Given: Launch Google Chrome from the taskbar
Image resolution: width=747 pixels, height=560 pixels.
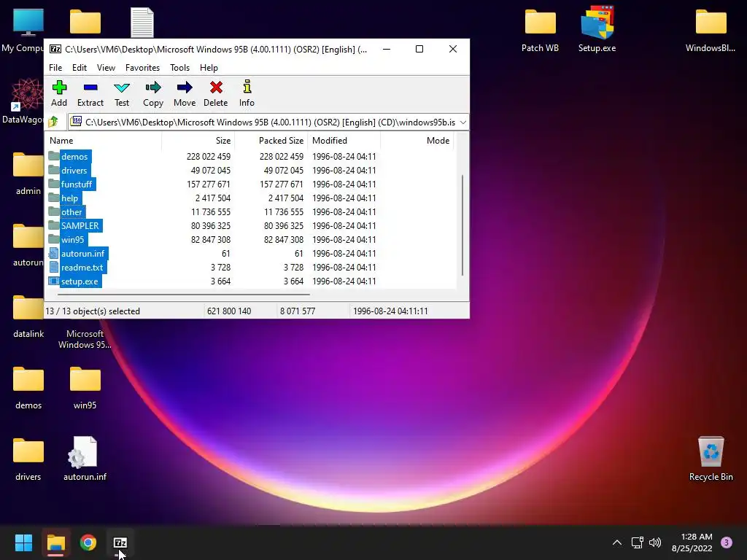Looking at the screenshot, I should click(88, 542).
